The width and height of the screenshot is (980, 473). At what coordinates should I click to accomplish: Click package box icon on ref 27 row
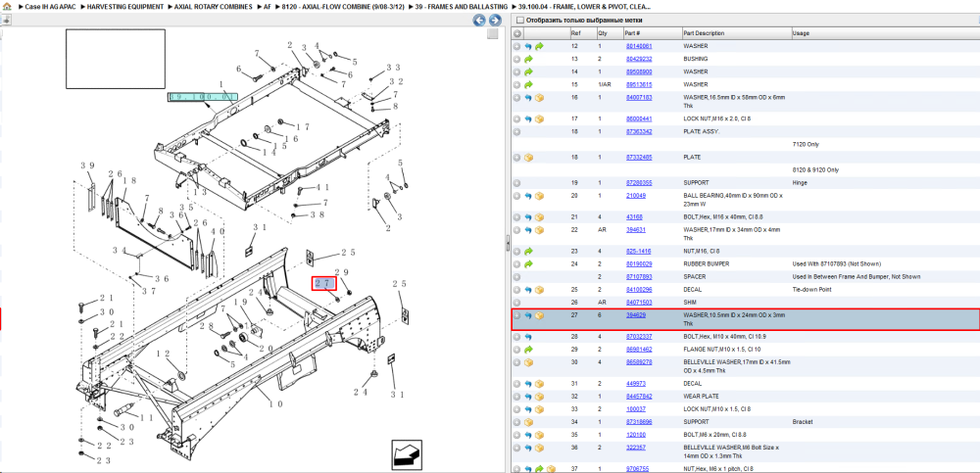click(x=539, y=315)
